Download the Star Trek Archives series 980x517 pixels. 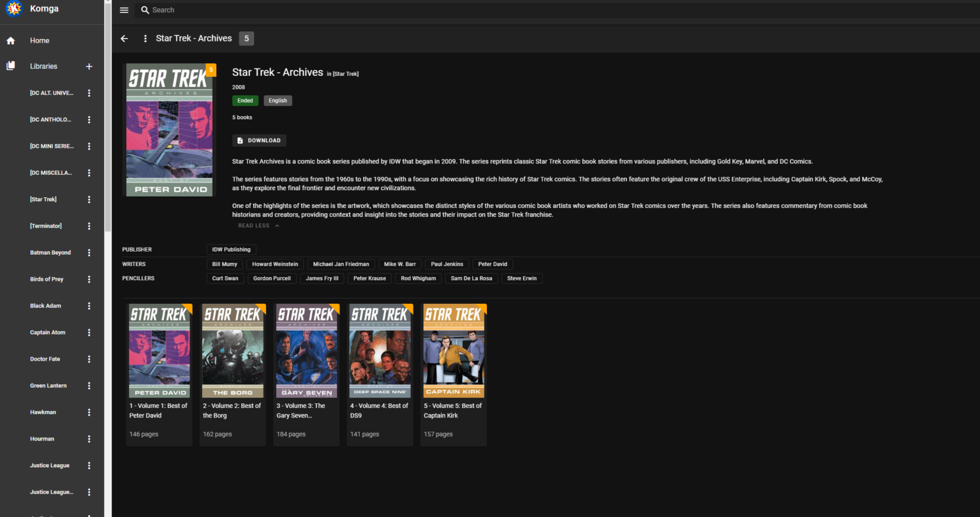pyautogui.click(x=259, y=140)
